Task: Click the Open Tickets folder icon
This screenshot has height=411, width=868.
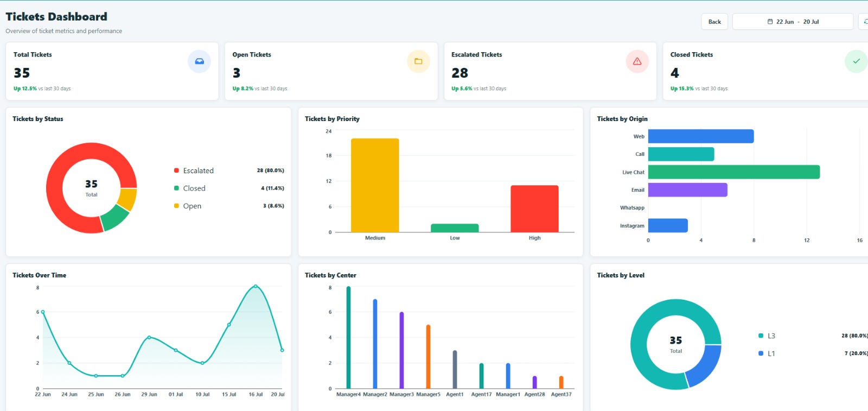Action: click(418, 61)
